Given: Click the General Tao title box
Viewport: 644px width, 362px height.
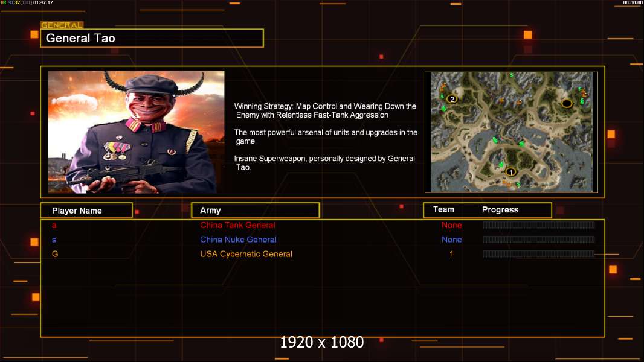Looking at the screenshot, I should [152, 38].
